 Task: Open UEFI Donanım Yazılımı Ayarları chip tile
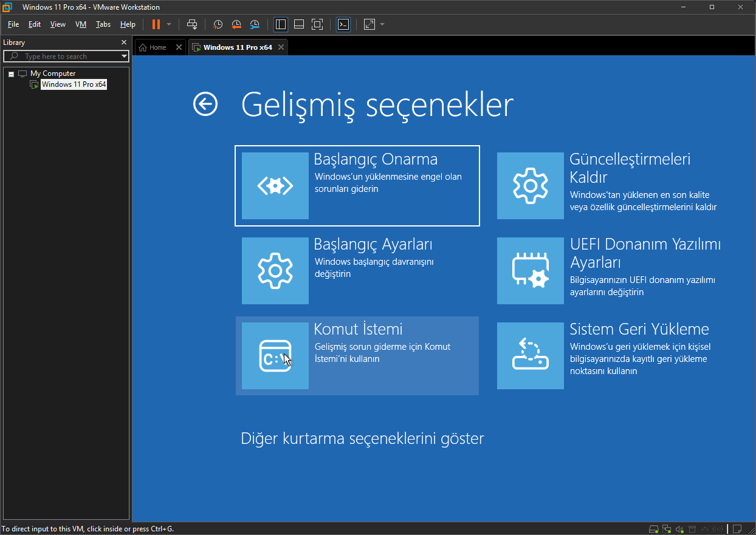(613, 271)
